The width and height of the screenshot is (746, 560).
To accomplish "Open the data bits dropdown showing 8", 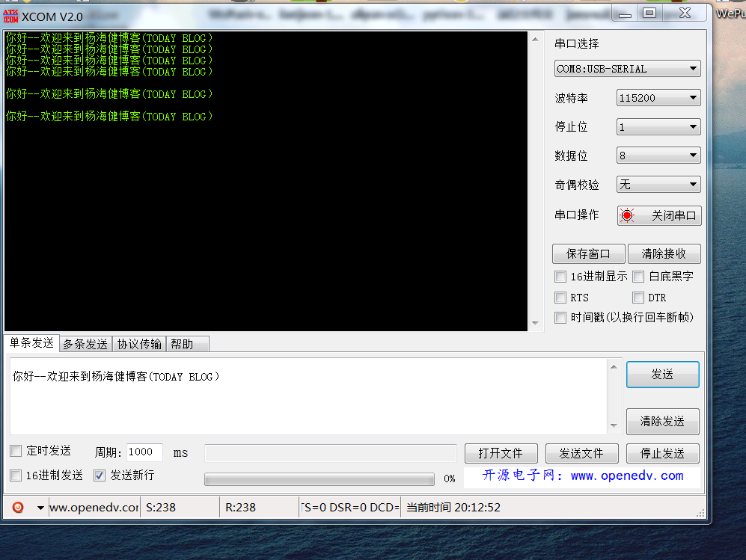I will coord(658,156).
